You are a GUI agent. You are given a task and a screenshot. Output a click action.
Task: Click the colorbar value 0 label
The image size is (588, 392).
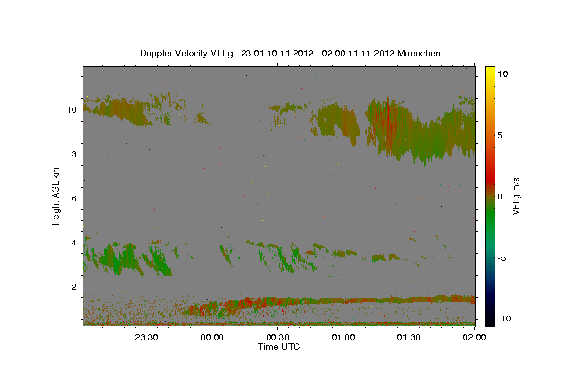[x=500, y=196]
